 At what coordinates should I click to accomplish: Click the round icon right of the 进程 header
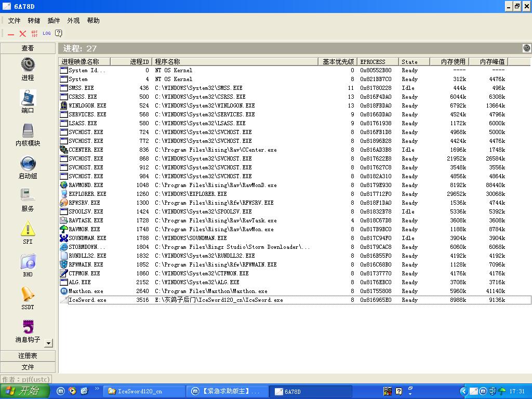[x=527, y=48]
